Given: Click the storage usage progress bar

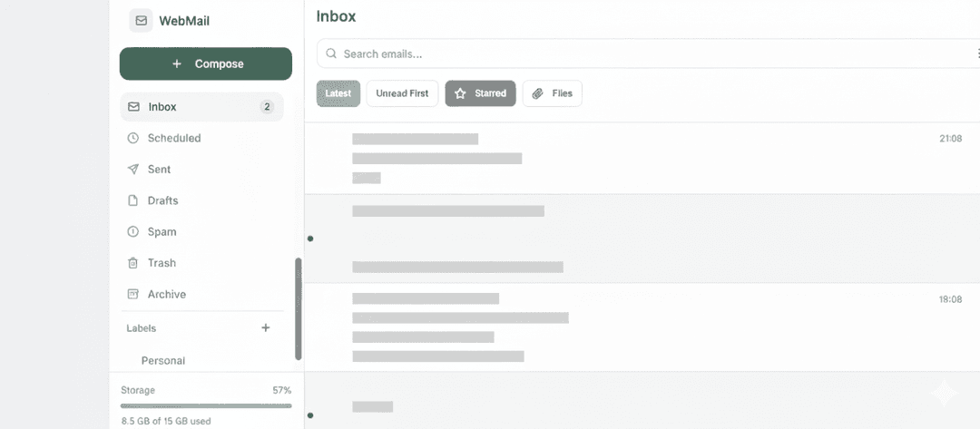Looking at the screenshot, I should point(206,405).
